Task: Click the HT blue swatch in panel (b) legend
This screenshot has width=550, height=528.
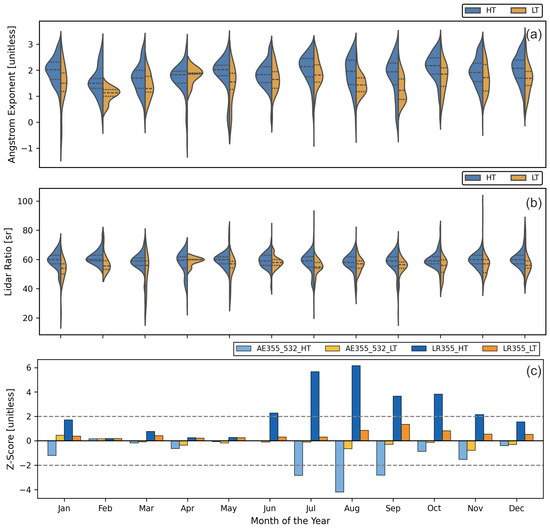Action: (473, 178)
